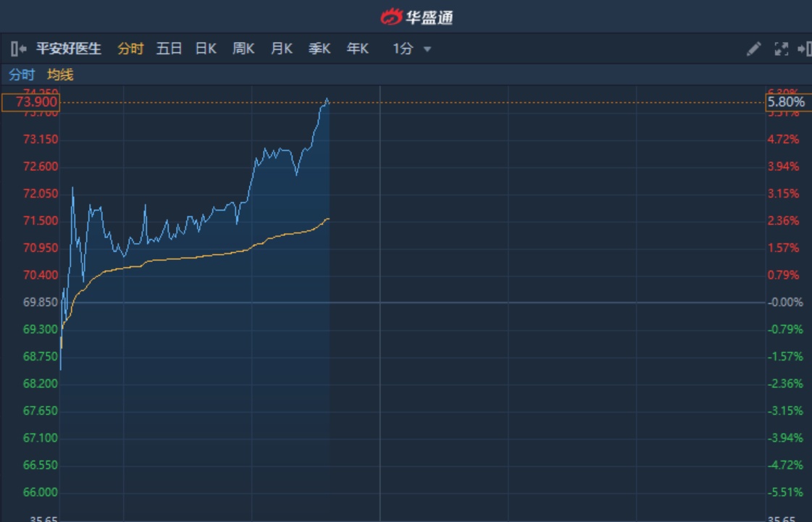Open the 年K yearly chart tab
Image resolution: width=812 pixels, height=522 pixels.
pyautogui.click(x=357, y=49)
